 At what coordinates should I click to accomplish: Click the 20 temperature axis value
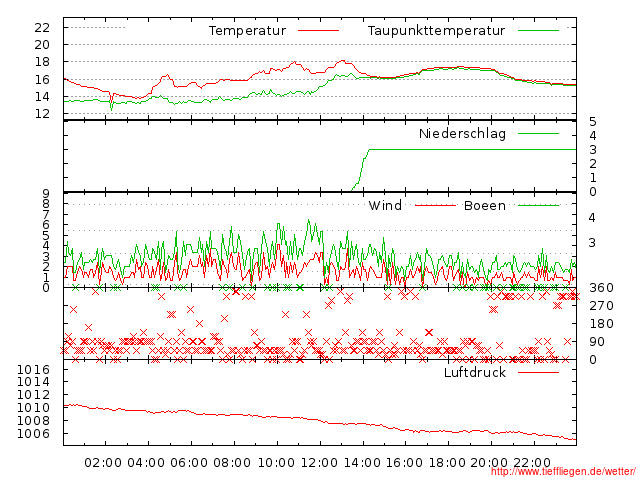[42, 44]
